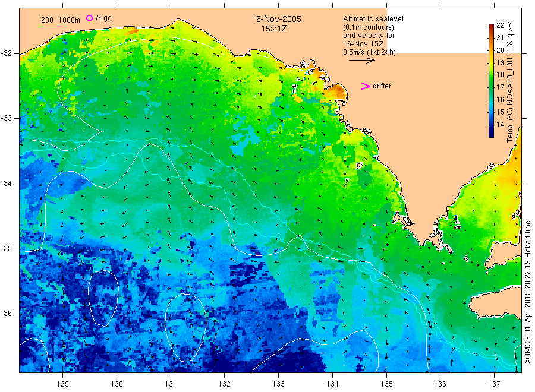Click longitude axis label 133
The height and width of the screenshot is (392, 535).
pyautogui.click(x=278, y=384)
